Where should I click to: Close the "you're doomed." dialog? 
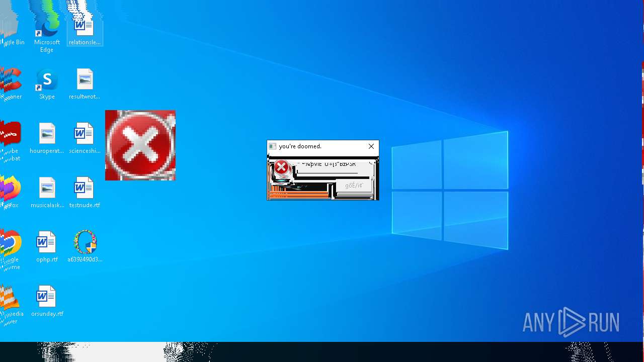[x=371, y=146]
